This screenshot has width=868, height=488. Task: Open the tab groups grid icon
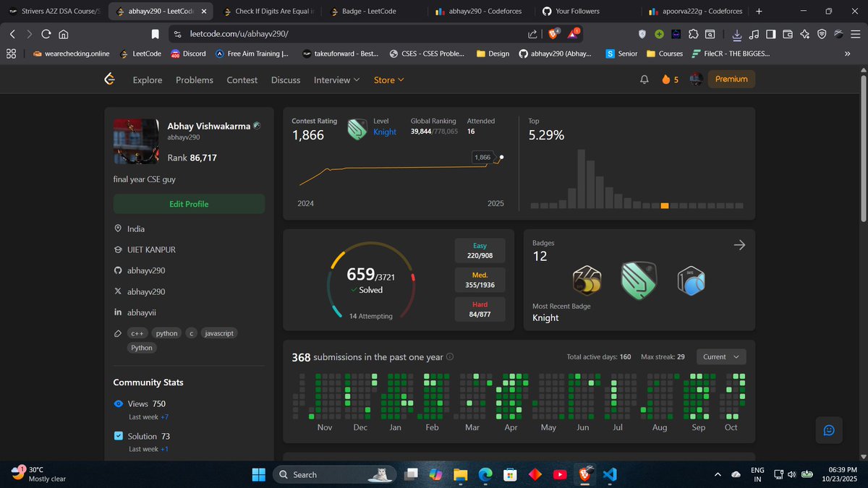coord(11,53)
